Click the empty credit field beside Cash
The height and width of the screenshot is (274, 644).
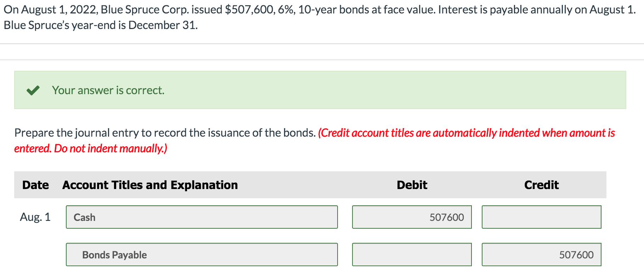pos(541,217)
